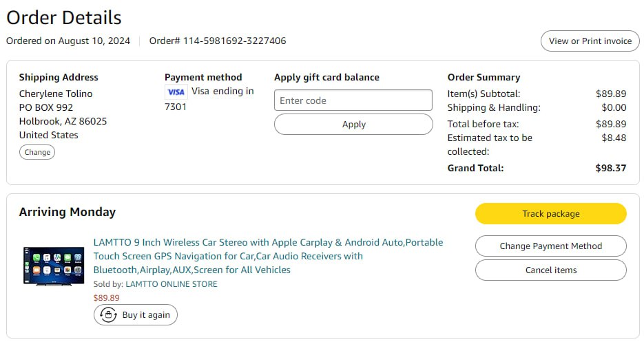Click the Arriving Monday heading
Image resolution: width=644 pixels, height=344 pixels.
click(x=67, y=212)
